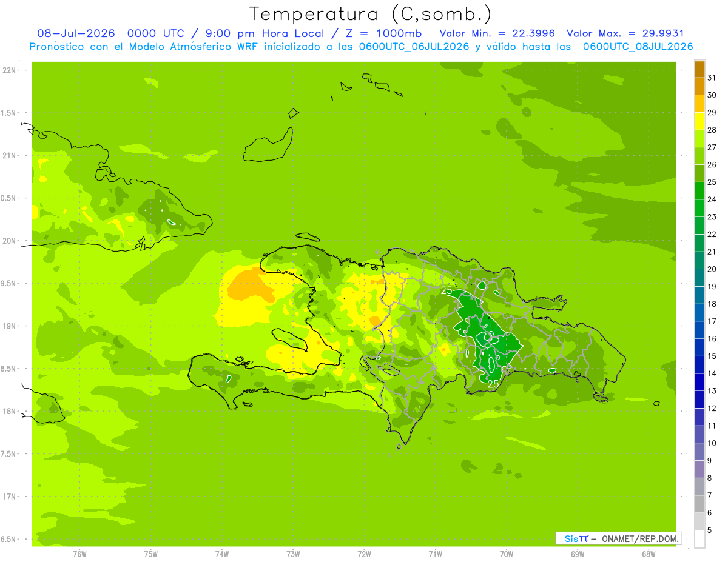This screenshot has width=728, height=562.
Task: Click the dark orange swatch above 31 in legend
Action: click(699, 69)
